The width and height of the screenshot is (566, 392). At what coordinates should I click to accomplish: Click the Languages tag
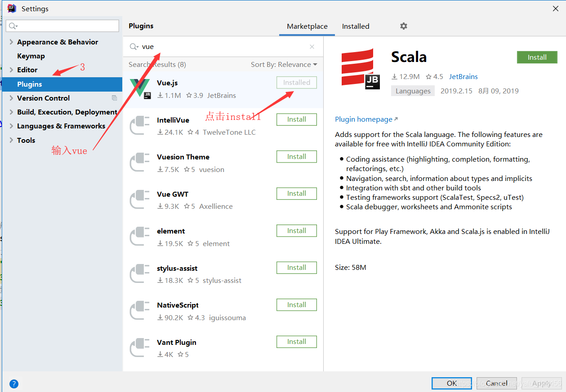[413, 91]
